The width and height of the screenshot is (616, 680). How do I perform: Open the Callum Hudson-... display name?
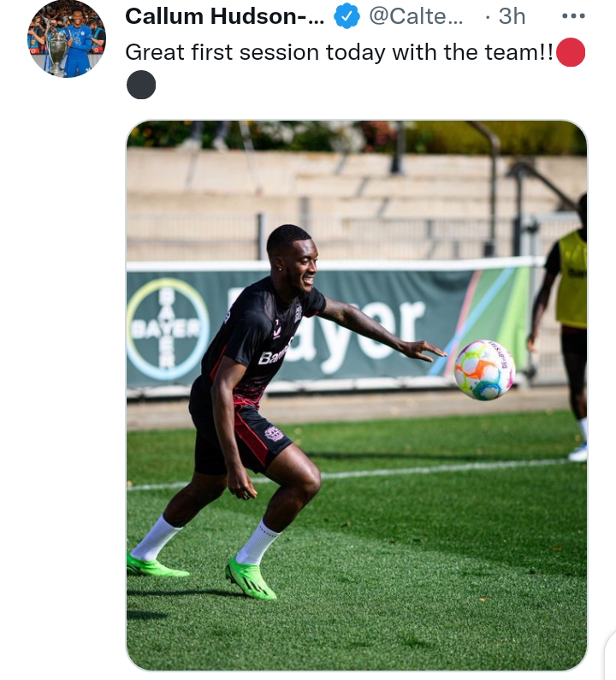[x=224, y=16]
